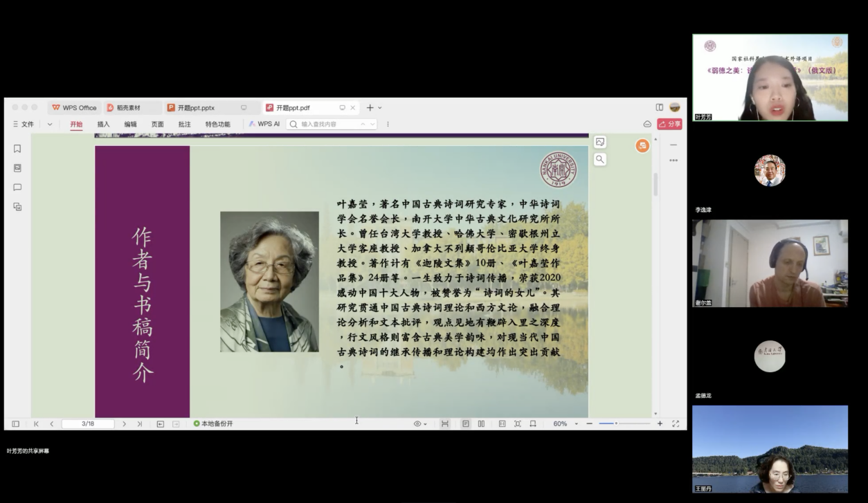Click the red 分享 share button
The width and height of the screenshot is (868, 503).
(x=669, y=124)
